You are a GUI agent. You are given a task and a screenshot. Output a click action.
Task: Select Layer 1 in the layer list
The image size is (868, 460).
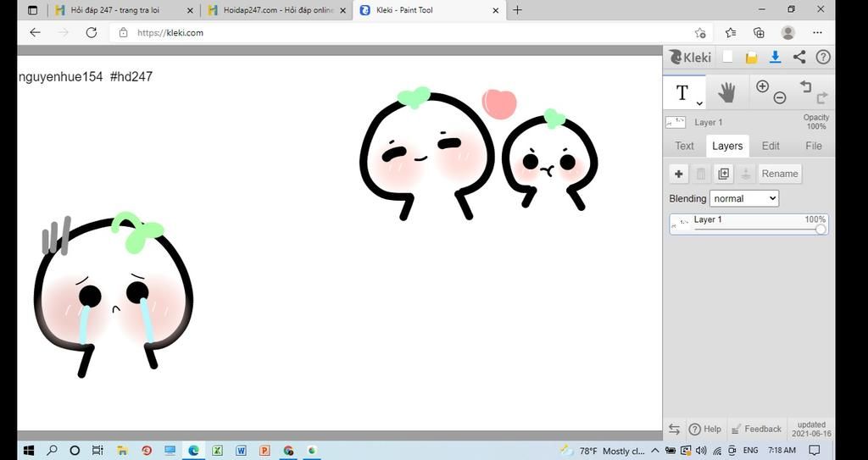[x=748, y=224]
